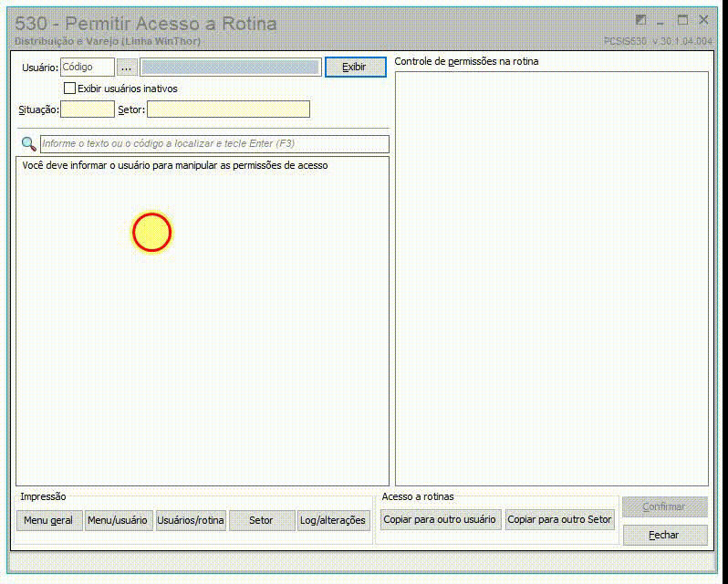Enable Exibir usuários inativos checkbox
This screenshot has width=728, height=584.
click(x=69, y=89)
